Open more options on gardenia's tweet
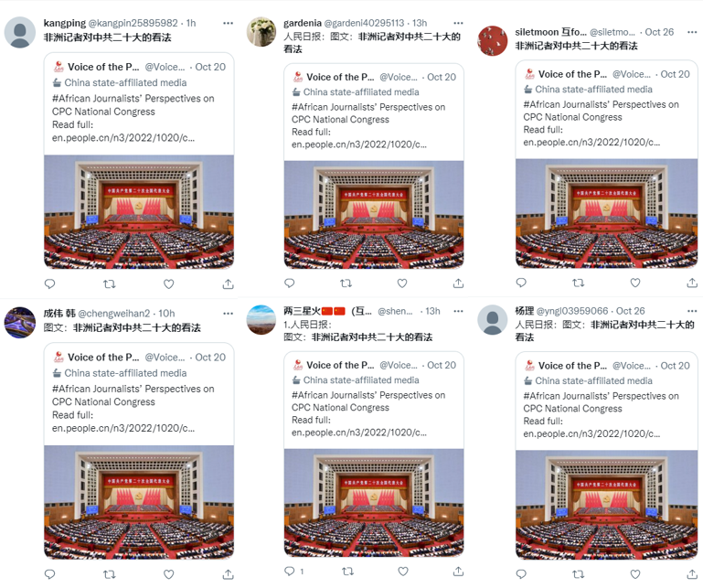The height and width of the screenshot is (588, 703). pos(458,24)
